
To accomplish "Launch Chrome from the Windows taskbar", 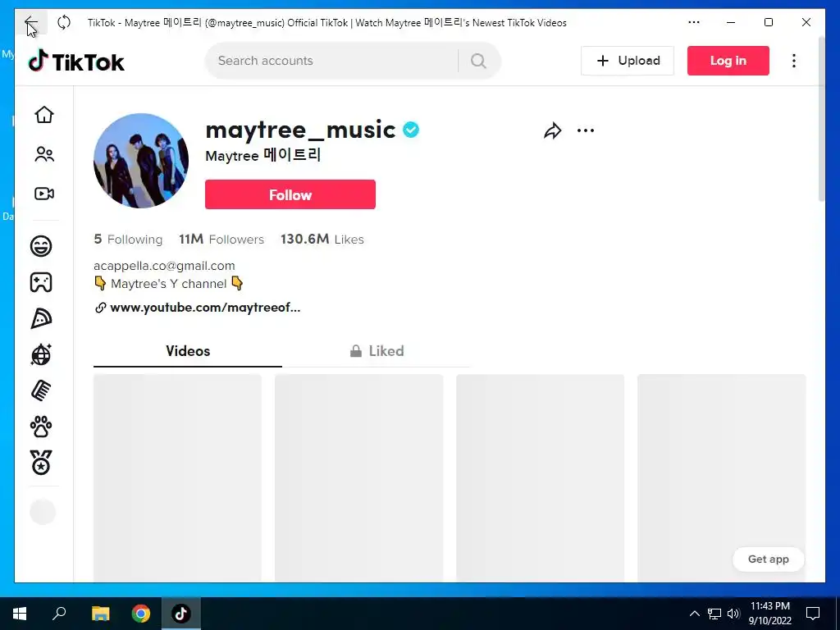I will pyautogui.click(x=141, y=614).
